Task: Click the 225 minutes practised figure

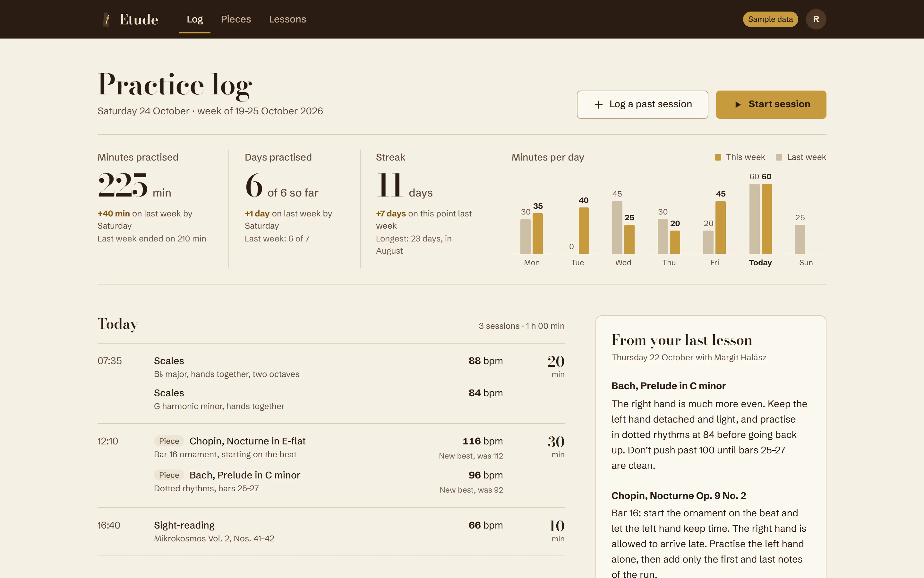Action: pyautogui.click(x=123, y=185)
